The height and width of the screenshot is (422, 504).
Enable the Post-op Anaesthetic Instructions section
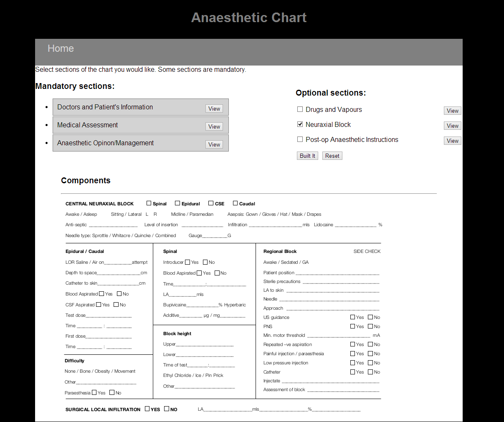(x=300, y=139)
